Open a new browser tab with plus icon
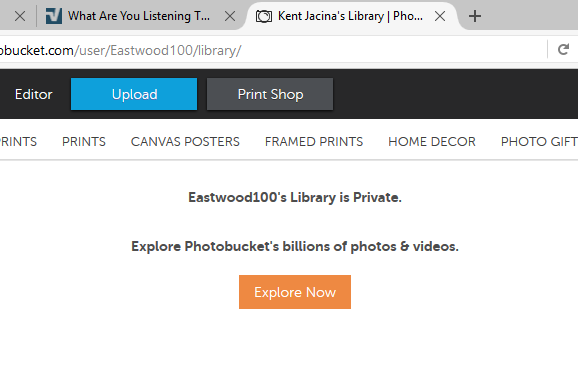Viewport: 578px width, 365px height. [x=475, y=16]
